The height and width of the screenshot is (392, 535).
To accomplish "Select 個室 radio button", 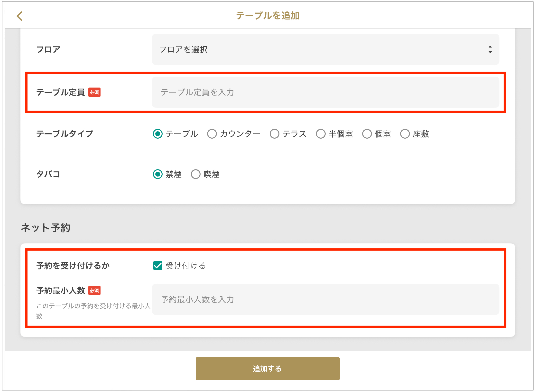I will click(x=367, y=134).
